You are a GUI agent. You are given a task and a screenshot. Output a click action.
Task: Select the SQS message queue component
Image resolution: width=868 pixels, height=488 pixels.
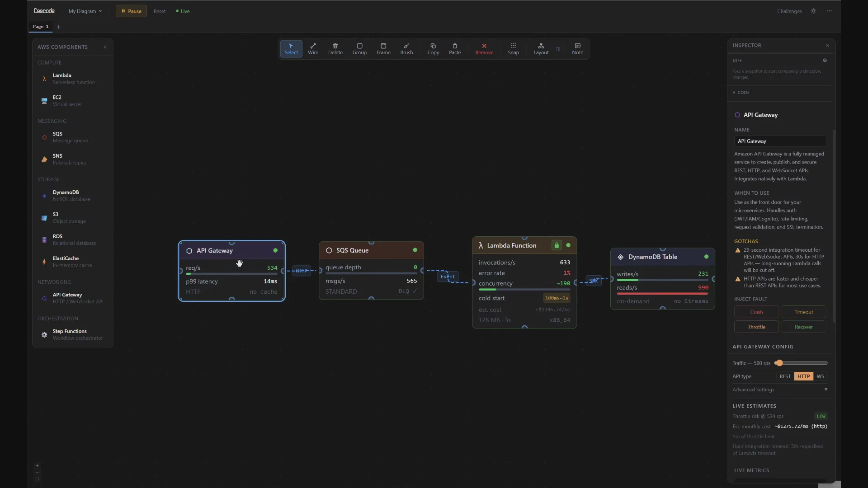click(73, 137)
